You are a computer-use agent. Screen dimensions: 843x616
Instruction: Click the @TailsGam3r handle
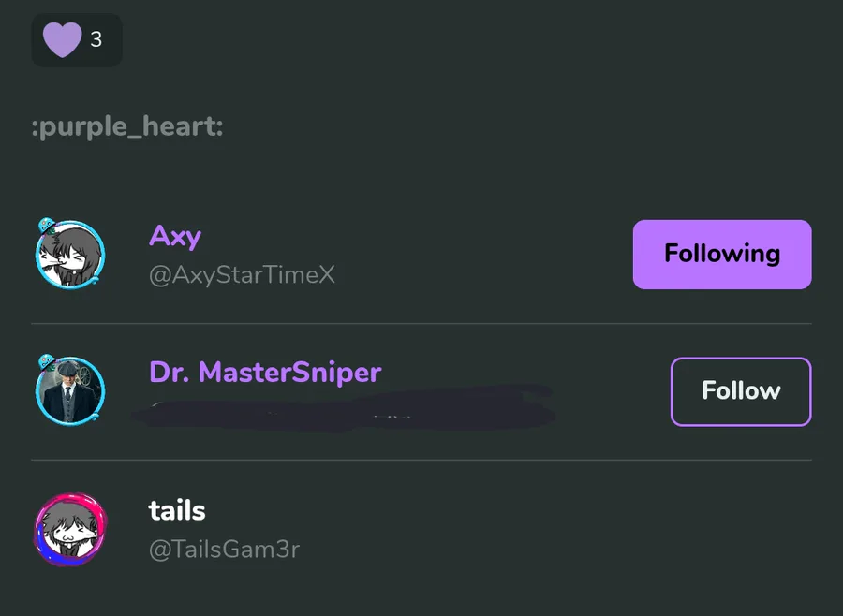click(224, 550)
